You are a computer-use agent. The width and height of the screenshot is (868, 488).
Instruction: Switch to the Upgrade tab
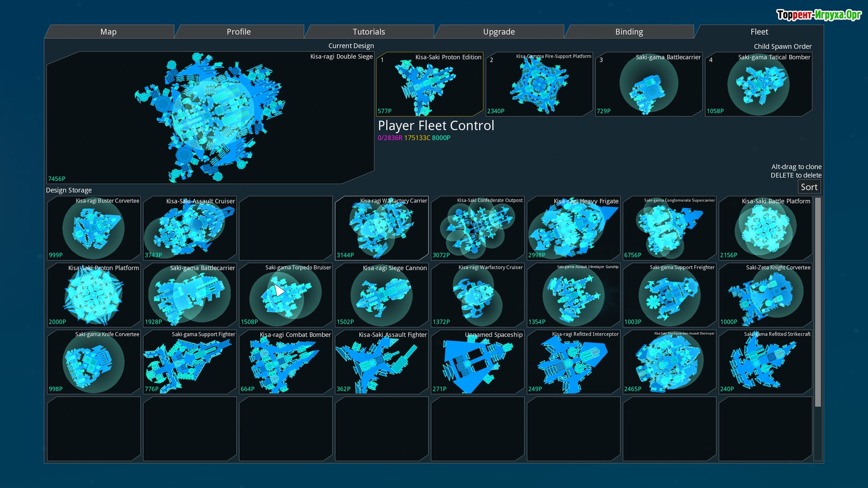click(x=499, y=32)
